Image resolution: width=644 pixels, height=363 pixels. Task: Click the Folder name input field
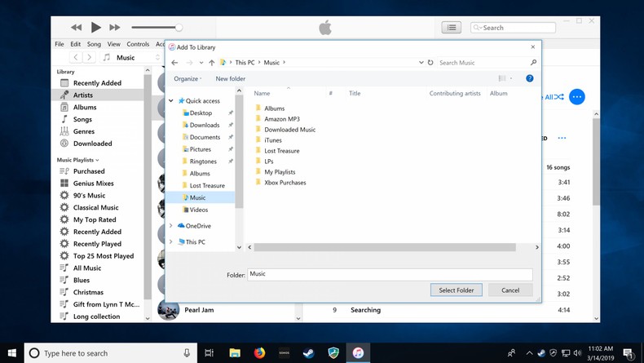click(390, 275)
